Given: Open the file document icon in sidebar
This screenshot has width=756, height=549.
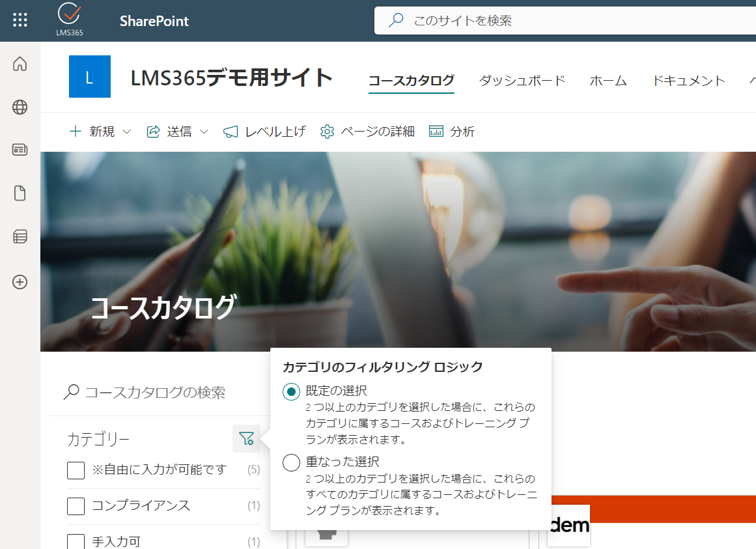Looking at the screenshot, I should click(x=20, y=193).
